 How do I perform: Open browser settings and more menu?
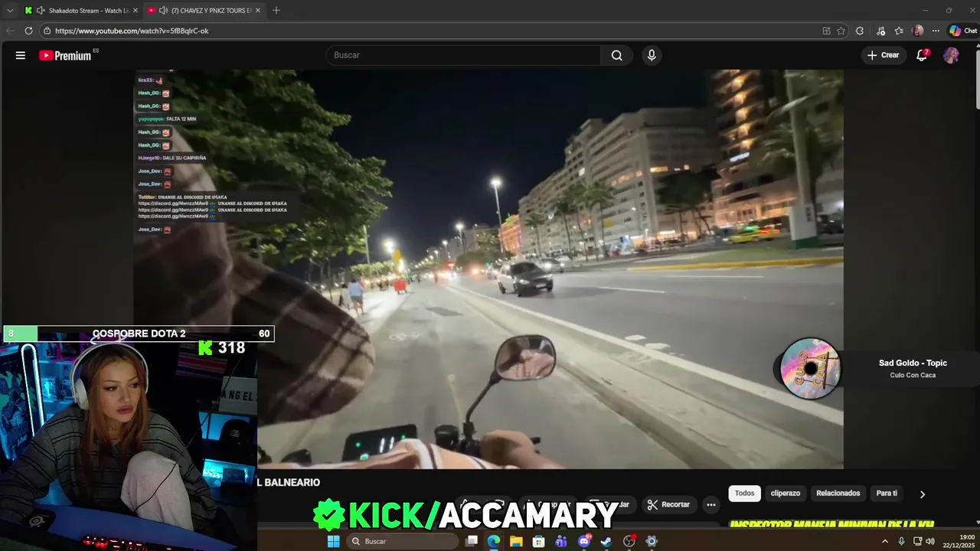936,31
